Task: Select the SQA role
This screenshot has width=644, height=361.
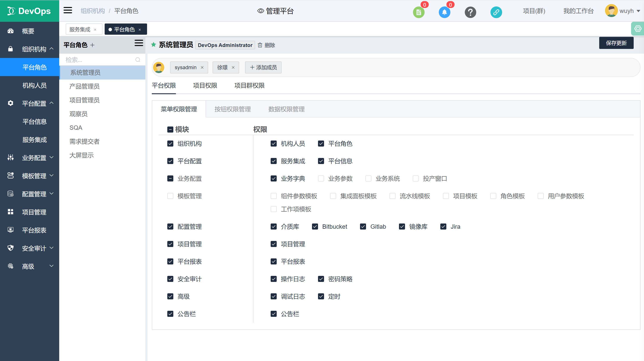Action: 102,128
